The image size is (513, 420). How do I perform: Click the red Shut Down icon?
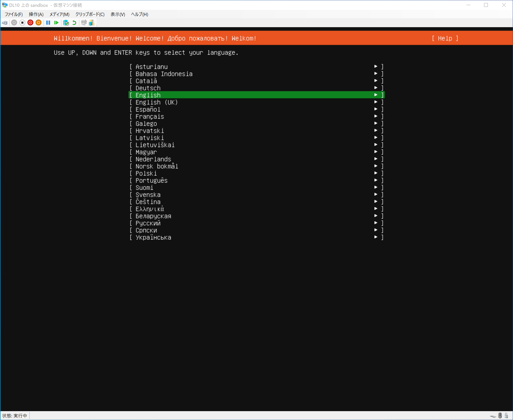[x=30, y=23]
